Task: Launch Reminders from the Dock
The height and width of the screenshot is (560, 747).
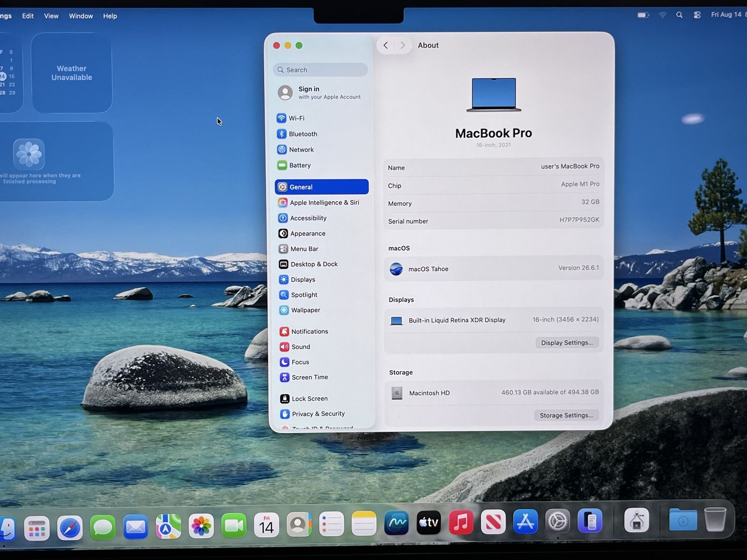Action: click(x=331, y=524)
